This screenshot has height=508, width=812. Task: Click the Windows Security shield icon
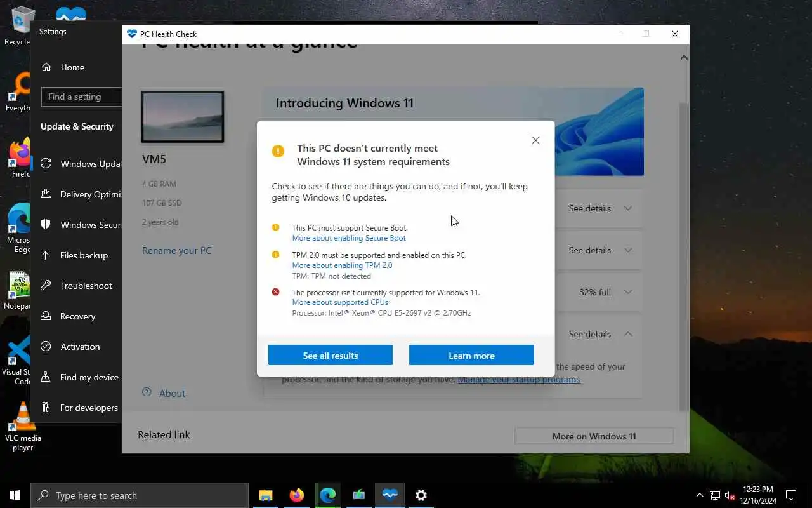point(46,225)
